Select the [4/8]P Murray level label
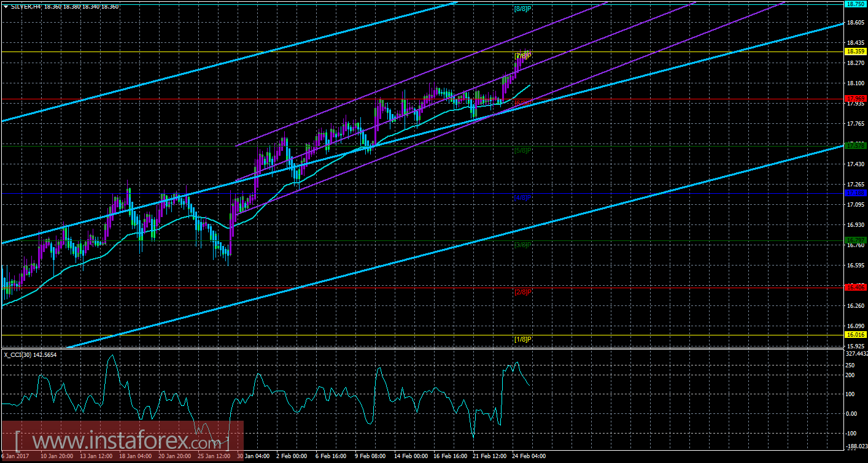Image resolution: width=868 pixels, height=463 pixels. click(x=522, y=197)
